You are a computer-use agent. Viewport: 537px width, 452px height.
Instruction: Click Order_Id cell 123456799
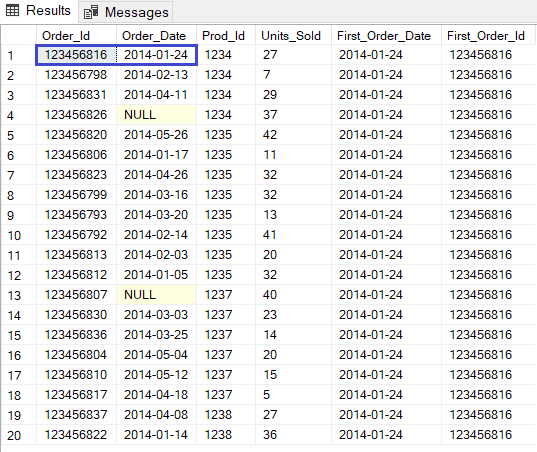pyautogui.click(x=76, y=195)
